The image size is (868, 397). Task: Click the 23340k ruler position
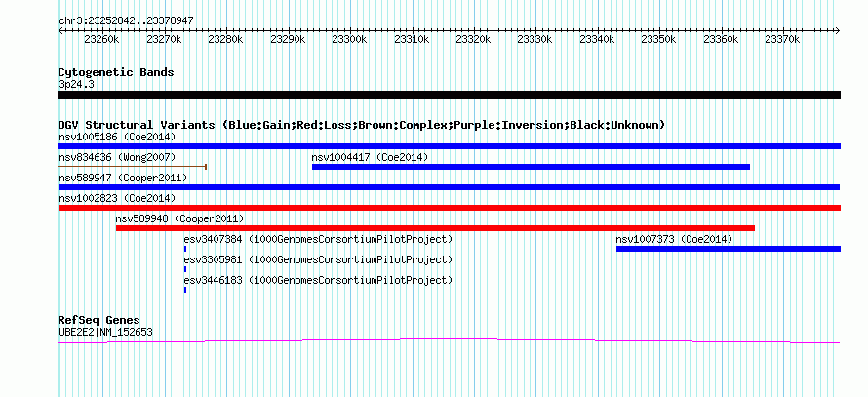click(x=597, y=39)
